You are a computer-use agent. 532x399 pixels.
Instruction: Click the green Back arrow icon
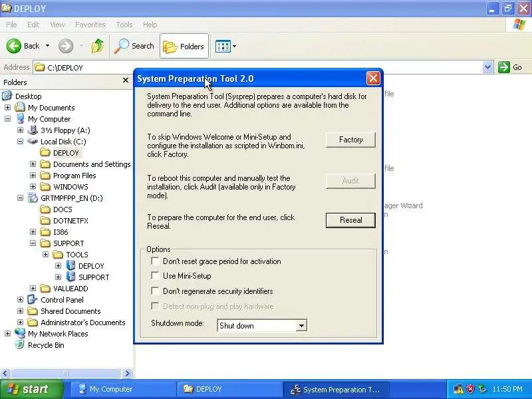click(13, 46)
